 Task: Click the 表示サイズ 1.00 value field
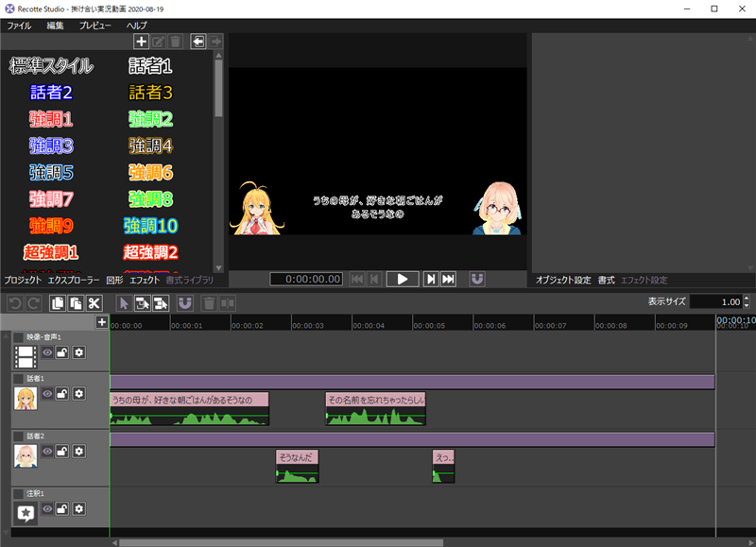pyautogui.click(x=716, y=301)
